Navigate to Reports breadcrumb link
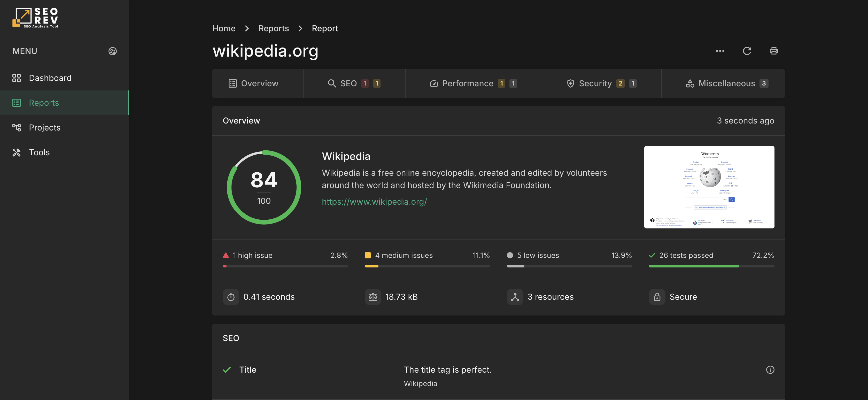Image resolution: width=868 pixels, height=400 pixels. [274, 28]
